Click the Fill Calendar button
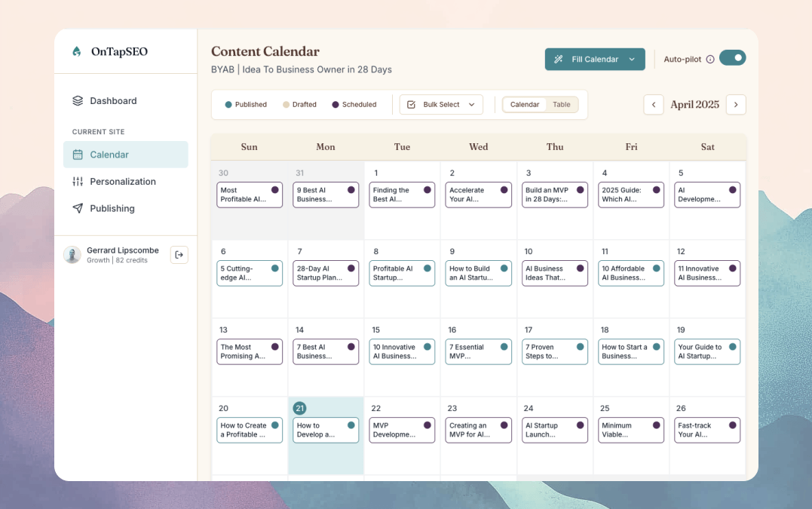The width and height of the screenshot is (812, 509). tap(588, 60)
